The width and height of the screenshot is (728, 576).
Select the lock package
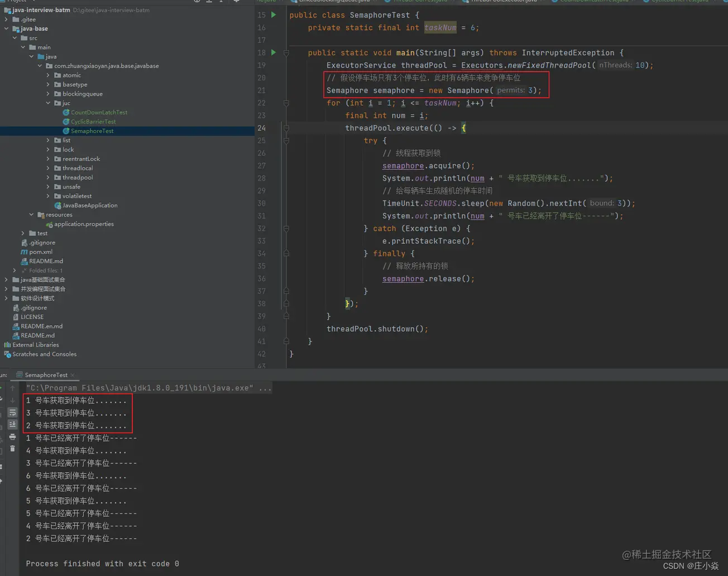pos(68,150)
